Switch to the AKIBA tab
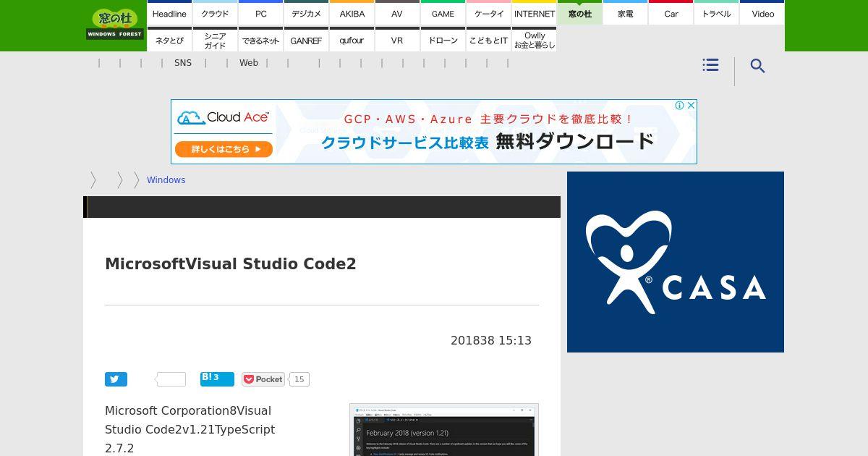Screen dimensions: 868x456 click(x=352, y=13)
